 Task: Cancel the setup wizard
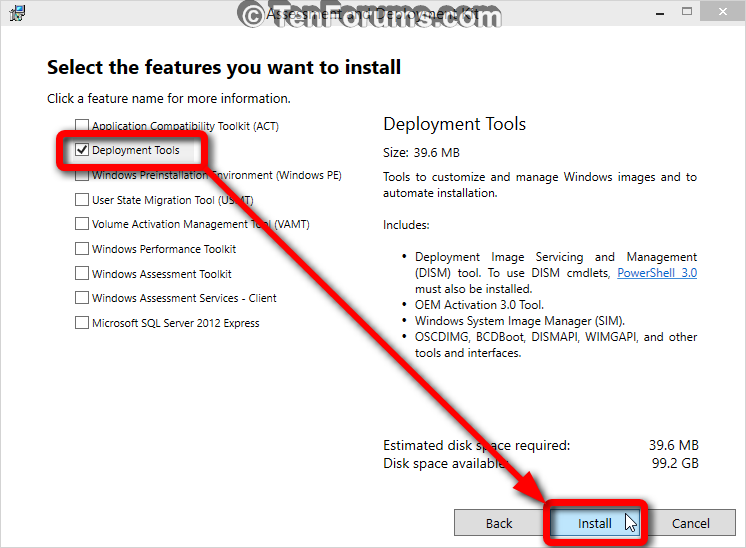(x=690, y=523)
